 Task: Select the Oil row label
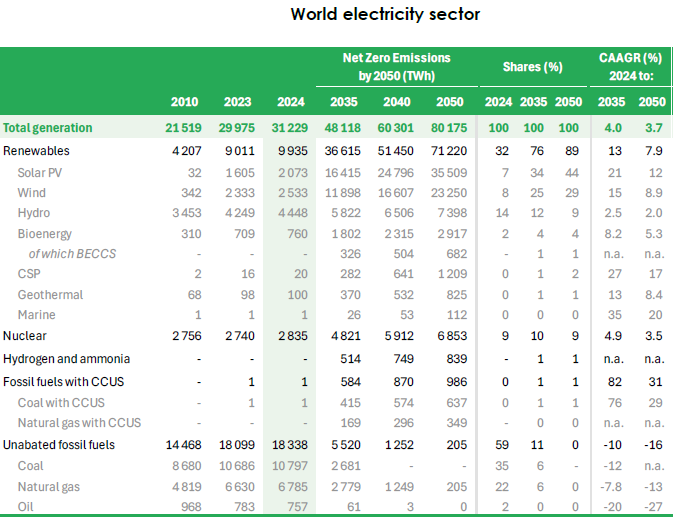point(26,506)
